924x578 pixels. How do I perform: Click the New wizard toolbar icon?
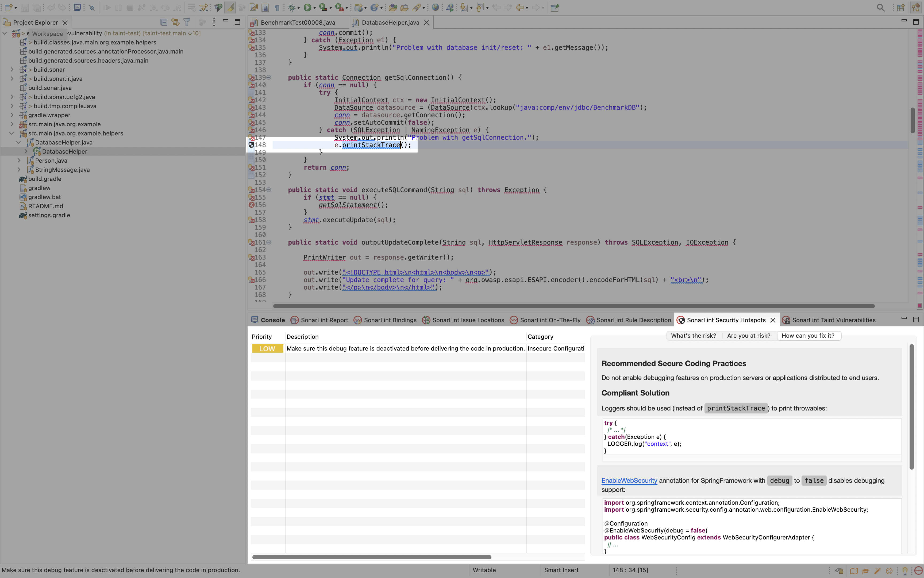tap(8, 8)
